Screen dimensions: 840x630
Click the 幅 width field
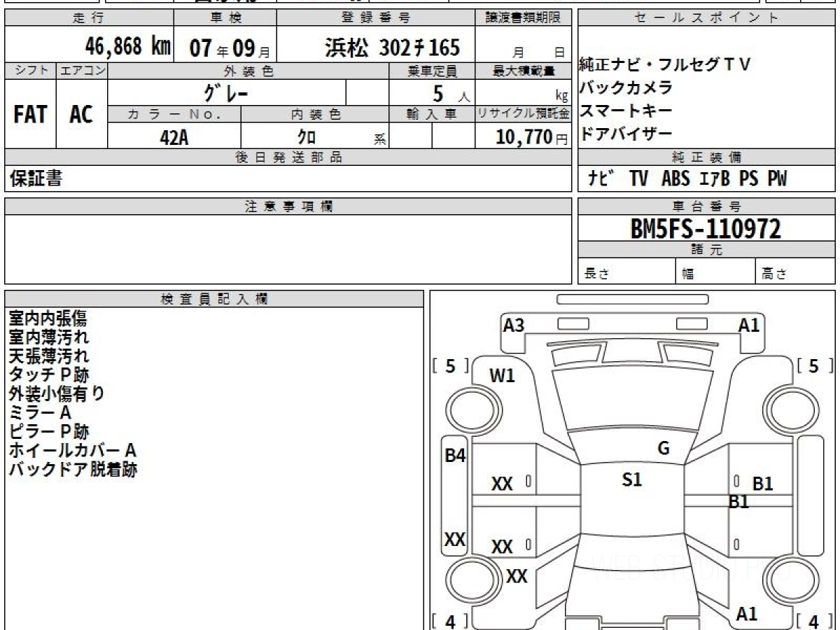[717, 272]
